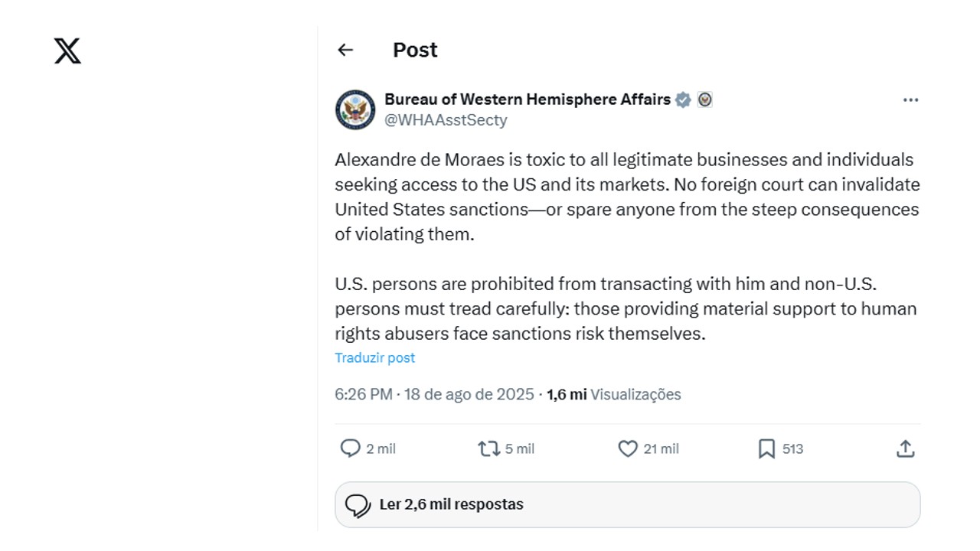Repost using the retweet arrows icon
Viewport: 980px width, 551px height.
click(488, 448)
